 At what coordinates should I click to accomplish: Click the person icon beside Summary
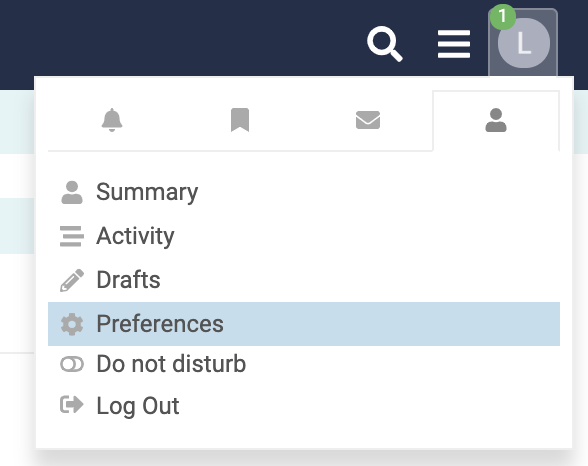(x=72, y=192)
